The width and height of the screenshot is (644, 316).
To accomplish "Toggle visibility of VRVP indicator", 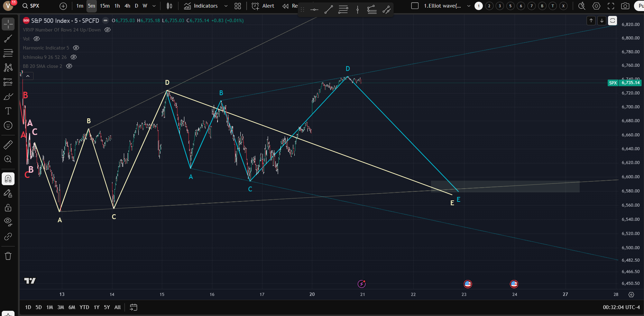I will [x=108, y=30].
